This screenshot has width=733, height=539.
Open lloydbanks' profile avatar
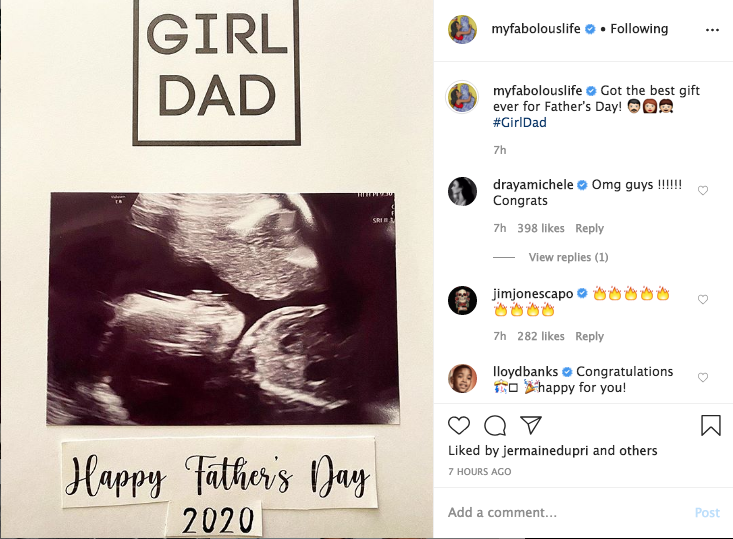pos(462,377)
